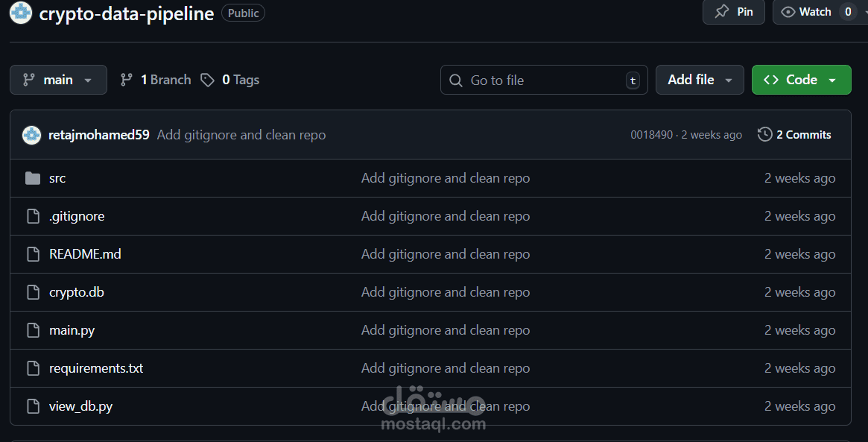This screenshot has width=868, height=442.
Task: Open the main branch switcher dropdown
Action: [x=58, y=80]
